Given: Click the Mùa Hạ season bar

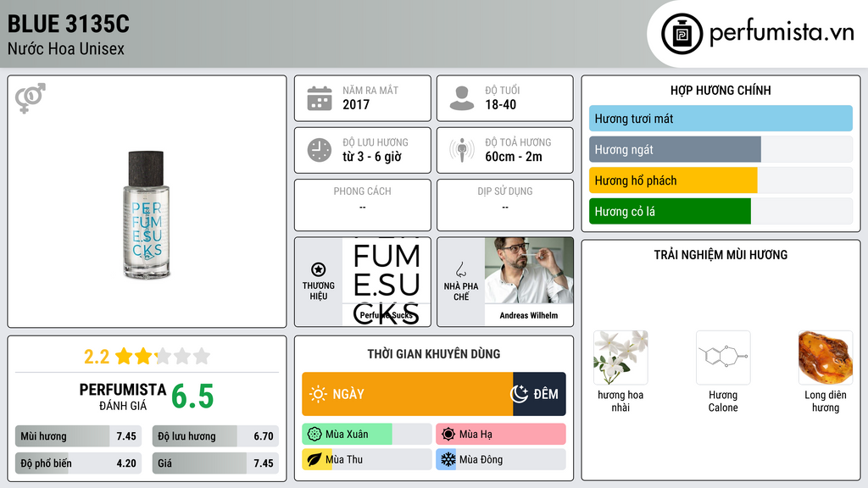Looking at the screenshot, I should [501, 435].
